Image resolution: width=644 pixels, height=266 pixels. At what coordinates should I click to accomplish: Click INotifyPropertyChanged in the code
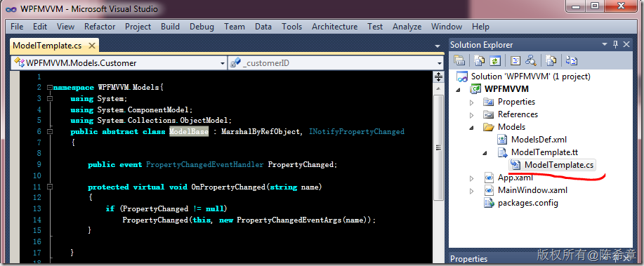[x=357, y=132]
